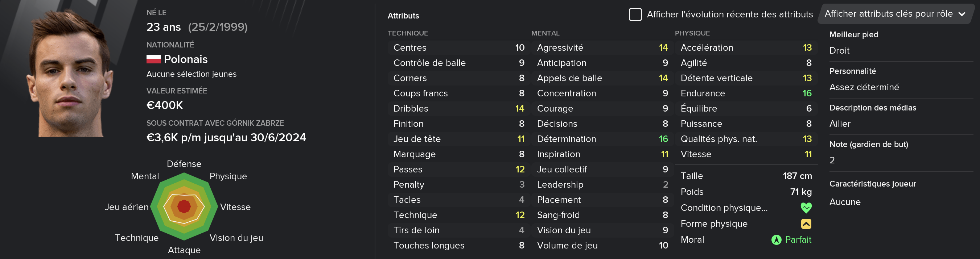Select the Dribbles attribute row
Screen dimensions: 980x259
point(458,109)
